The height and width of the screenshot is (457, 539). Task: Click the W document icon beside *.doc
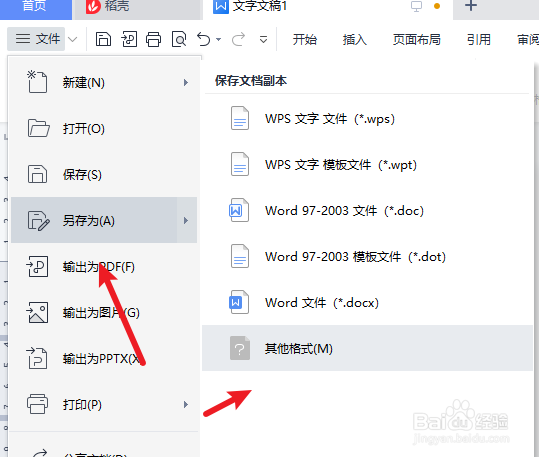click(x=239, y=210)
